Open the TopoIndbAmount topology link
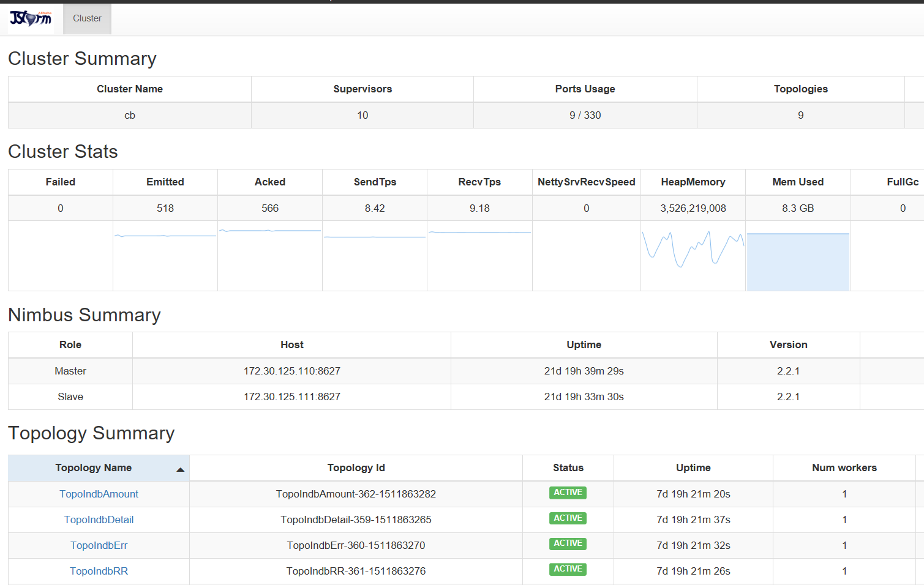924x585 pixels. coord(99,494)
